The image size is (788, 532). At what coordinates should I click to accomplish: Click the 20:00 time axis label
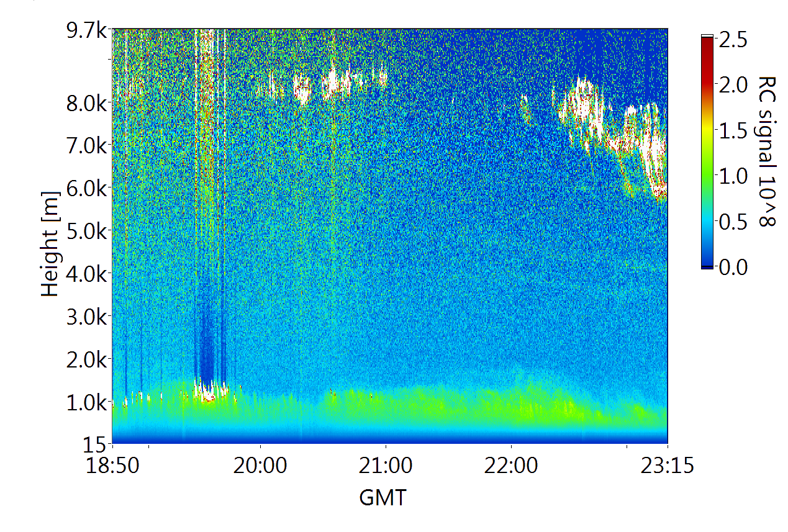coord(260,466)
